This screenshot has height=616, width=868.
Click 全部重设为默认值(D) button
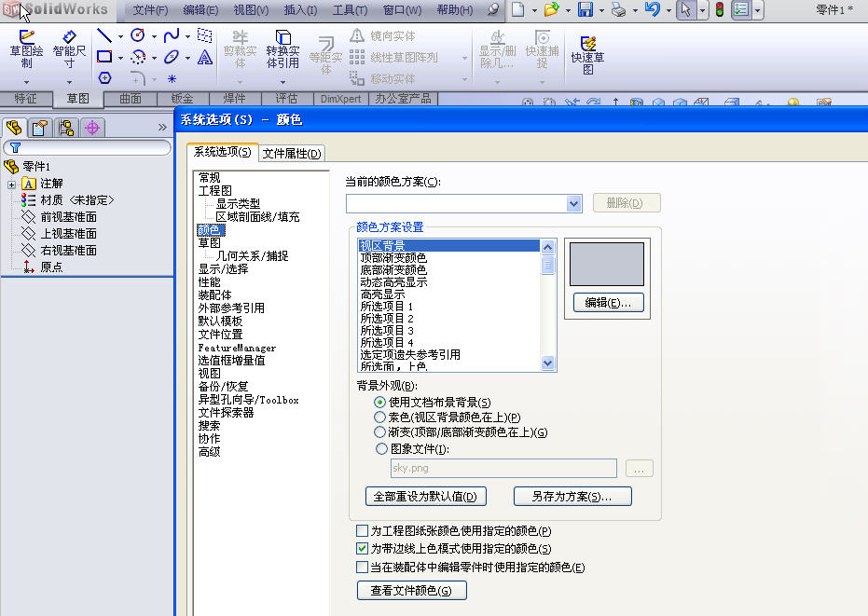(426, 497)
